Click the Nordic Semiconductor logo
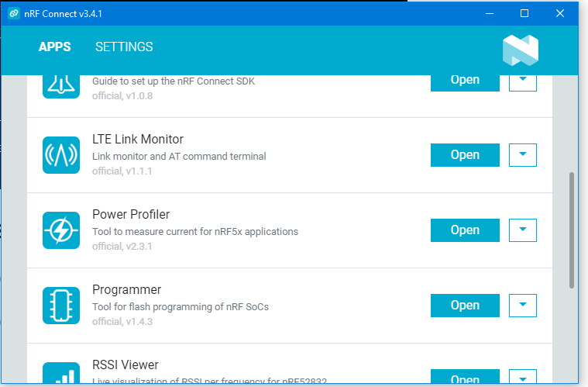The width and height of the screenshot is (588, 387). coord(520,49)
